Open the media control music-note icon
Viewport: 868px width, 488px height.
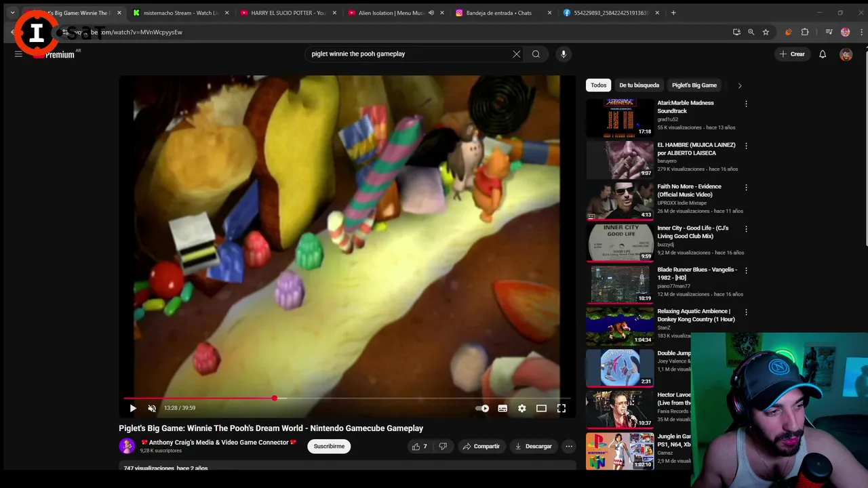(x=829, y=32)
